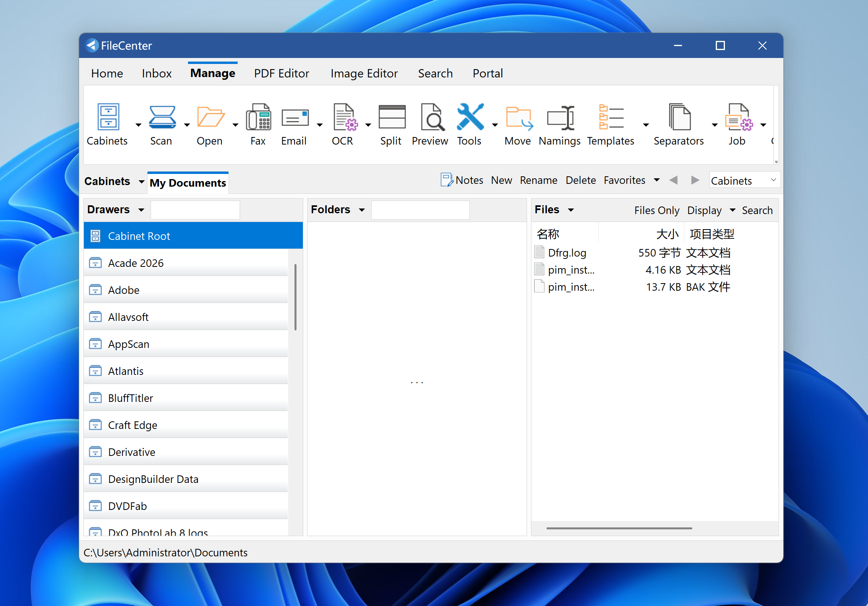Click the DVDFab drawer icon

(95, 506)
